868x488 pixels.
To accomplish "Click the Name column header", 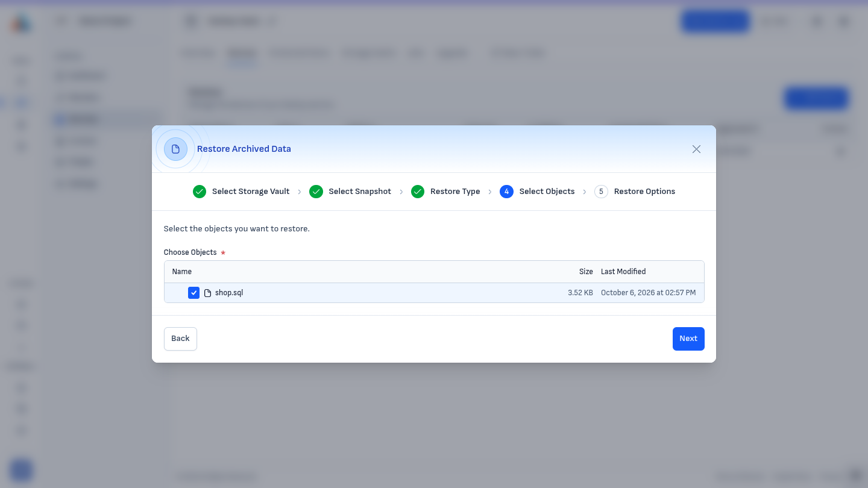I will 182,272.
